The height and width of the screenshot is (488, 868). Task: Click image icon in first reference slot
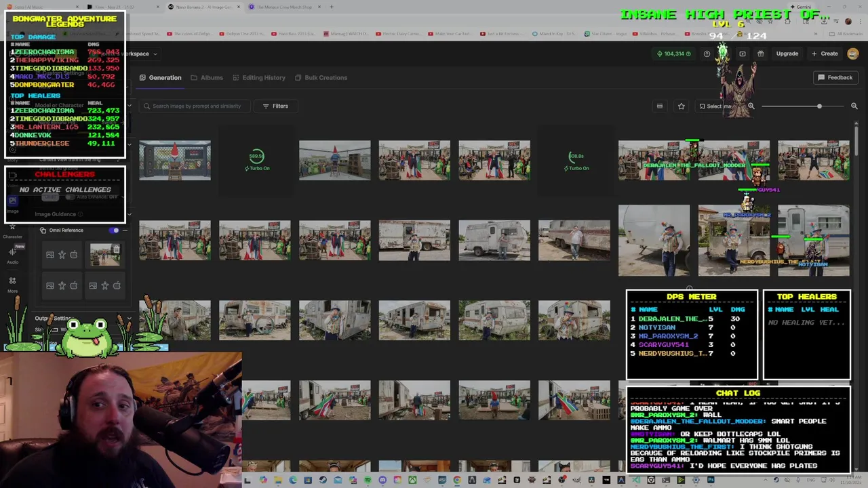tap(50, 255)
